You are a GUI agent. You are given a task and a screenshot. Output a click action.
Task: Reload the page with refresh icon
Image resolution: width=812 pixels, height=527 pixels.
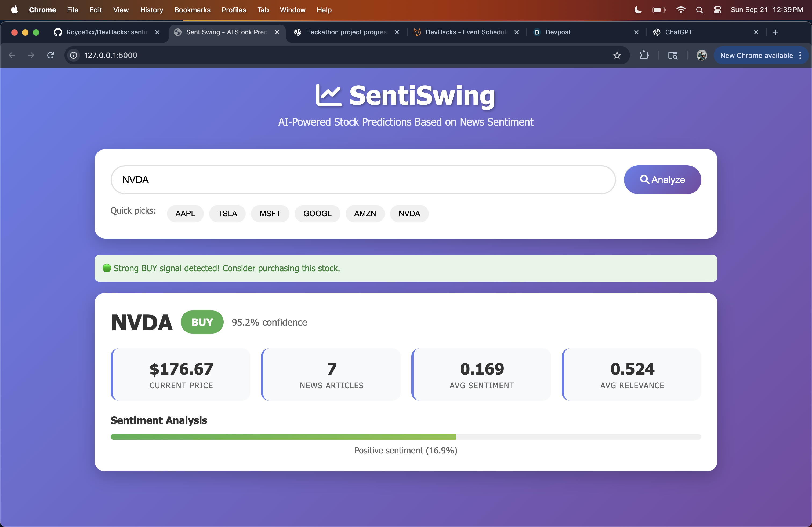(50, 55)
